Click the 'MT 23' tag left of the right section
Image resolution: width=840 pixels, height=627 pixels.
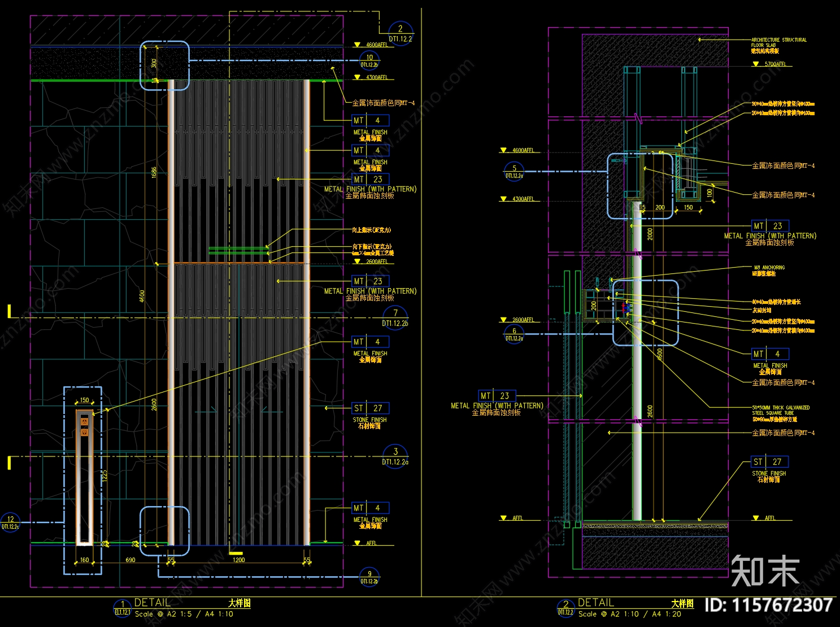coord(497,395)
